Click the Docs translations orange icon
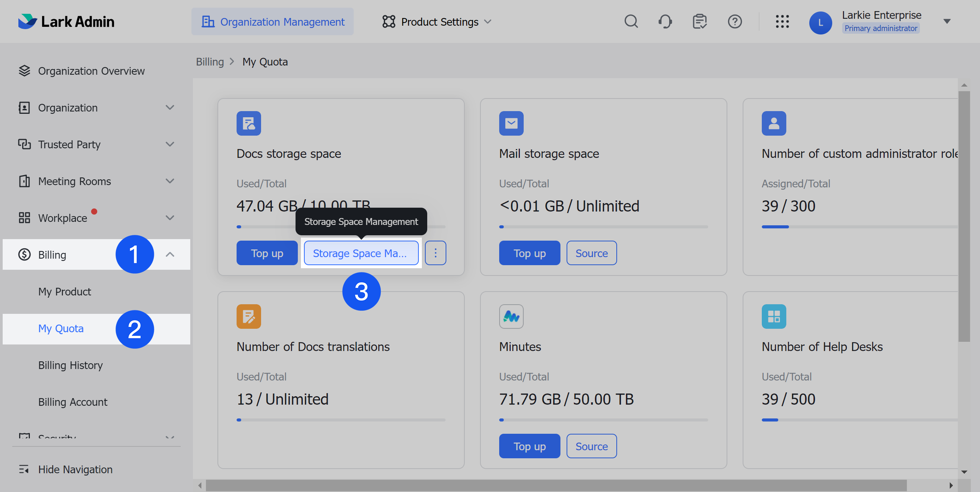The height and width of the screenshot is (492, 980). point(249,317)
